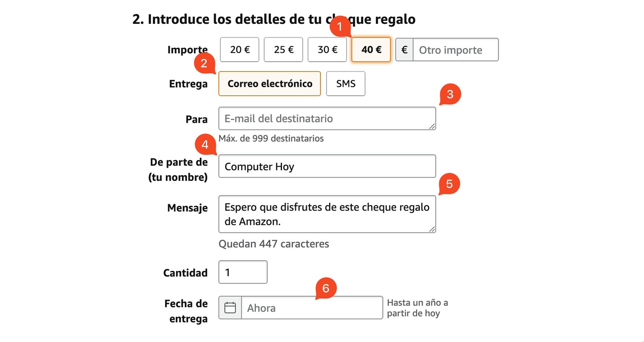Image resolution: width=644 pixels, height=342 pixels.
Task: Select the 20 € gift amount
Action: [x=239, y=50]
